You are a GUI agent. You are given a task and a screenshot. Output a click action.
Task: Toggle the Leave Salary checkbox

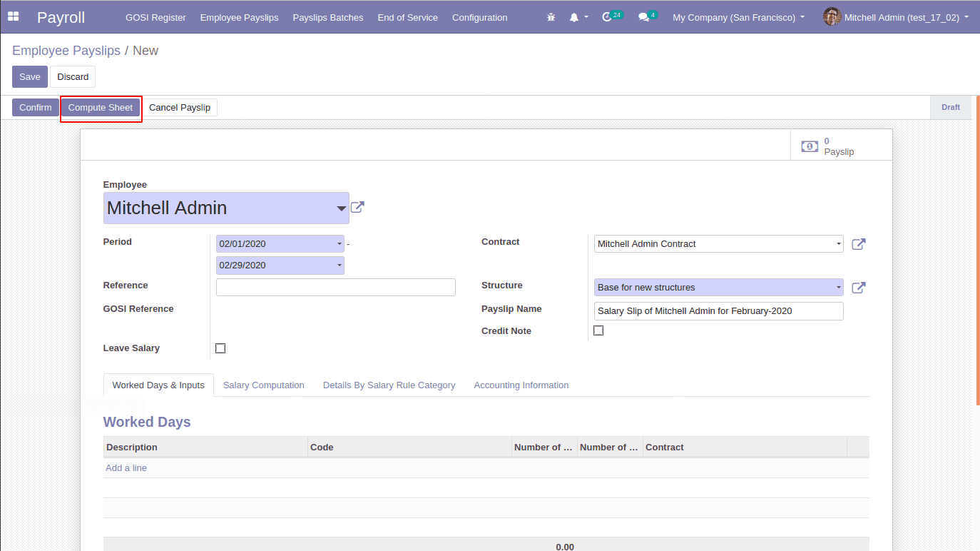(x=220, y=348)
